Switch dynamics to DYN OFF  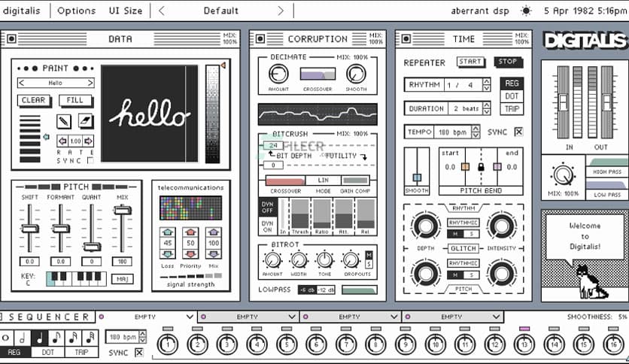click(x=268, y=208)
